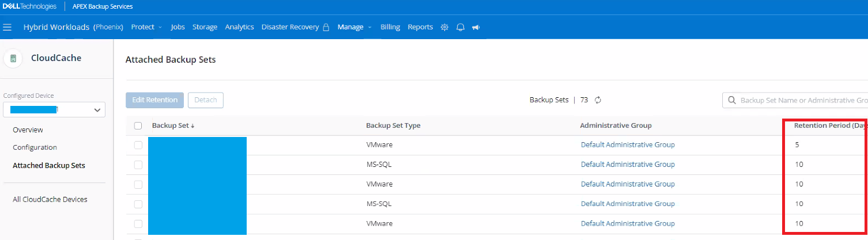Click the CloudCache device icon
The image size is (868, 240).
point(13,58)
